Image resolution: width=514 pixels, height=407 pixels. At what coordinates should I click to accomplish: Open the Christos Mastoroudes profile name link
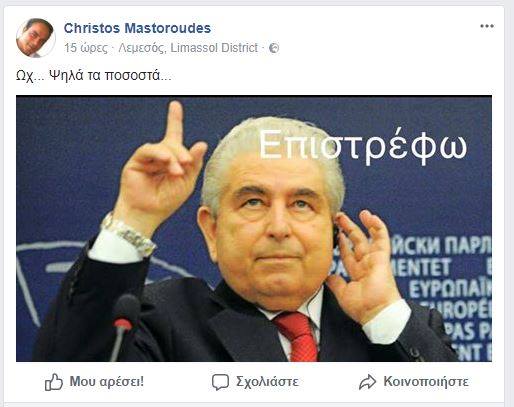coord(137,28)
